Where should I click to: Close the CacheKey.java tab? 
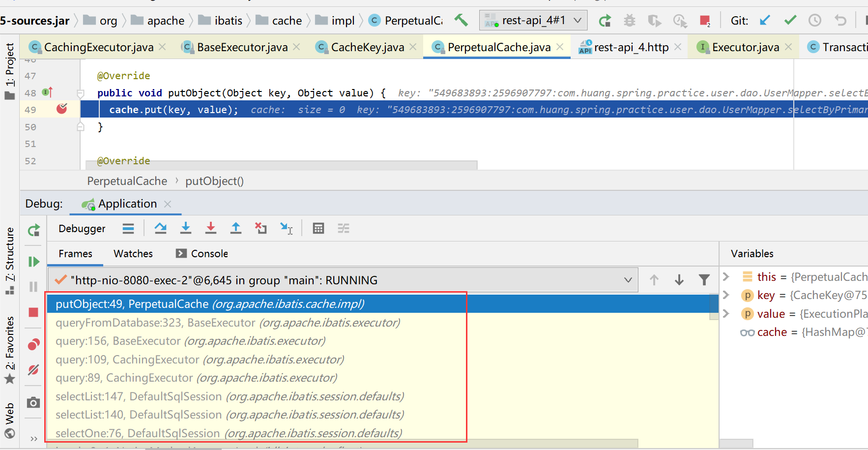pyautogui.click(x=413, y=47)
